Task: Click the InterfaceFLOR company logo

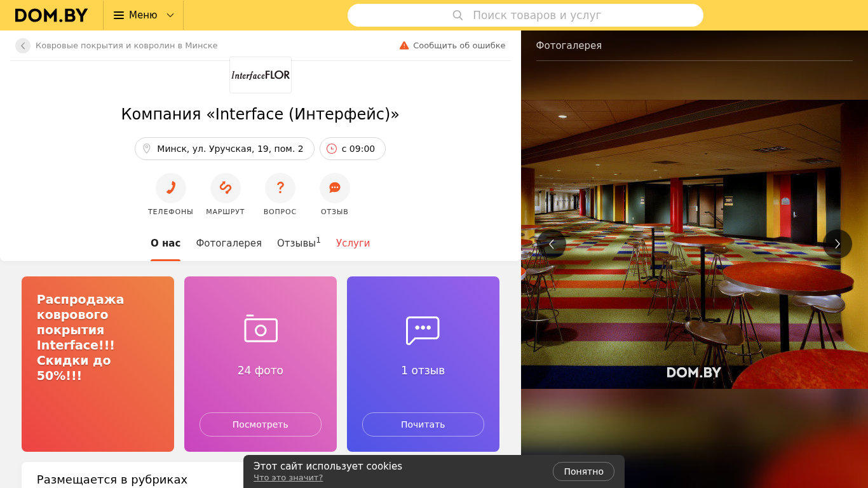Action: coord(261,75)
